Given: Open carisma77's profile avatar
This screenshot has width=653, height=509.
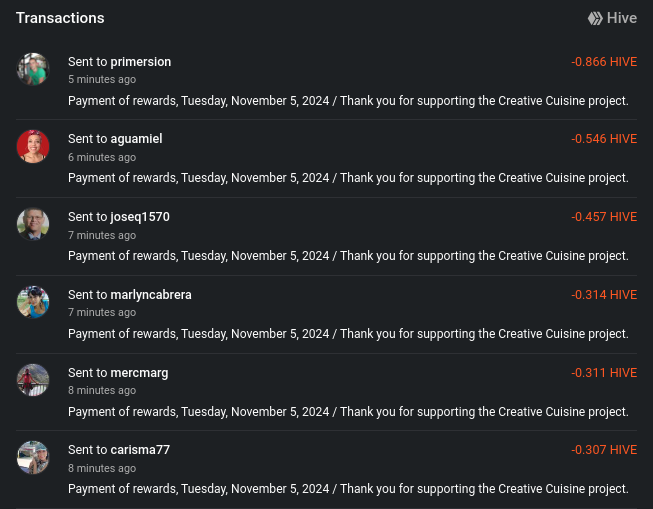Looking at the screenshot, I should (33, 457).
